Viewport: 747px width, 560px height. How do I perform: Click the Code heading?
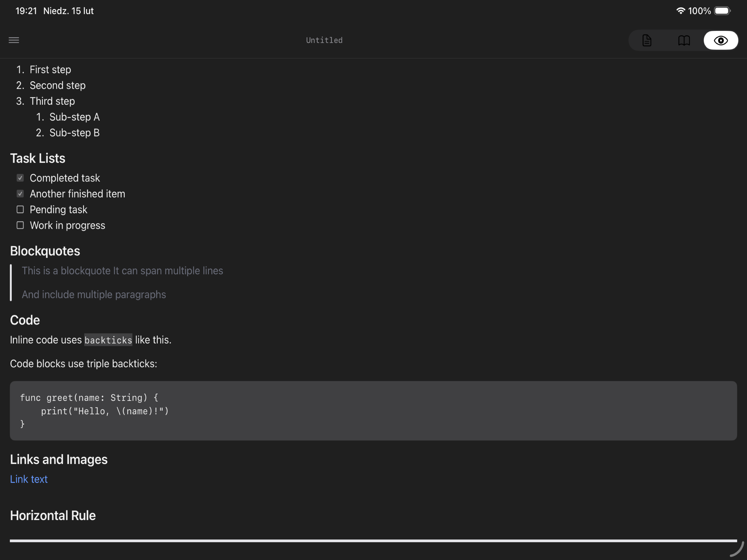coord(25,320)
